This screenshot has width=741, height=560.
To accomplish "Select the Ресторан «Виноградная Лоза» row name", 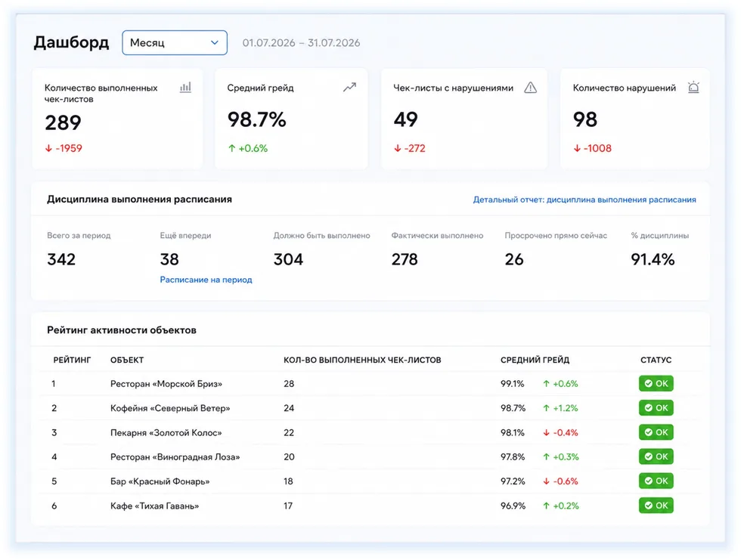I will (x=175, y=457).
